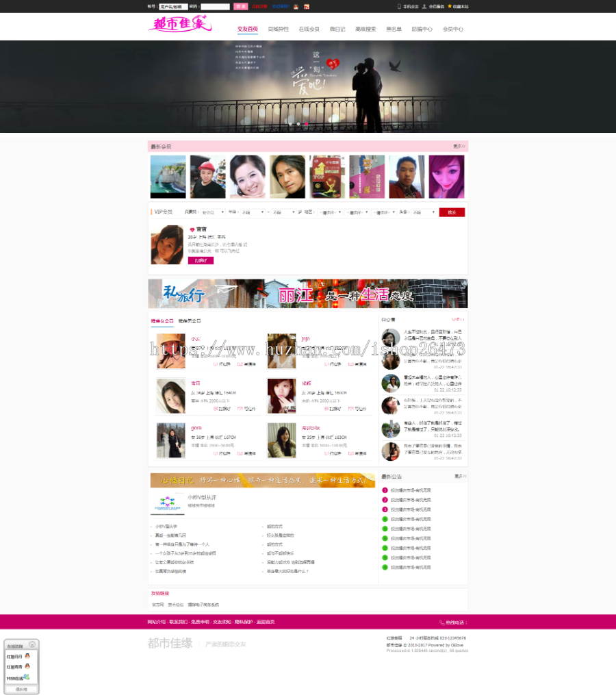Click 'more' link in newest members header
This screenshot has width=616, height=695.
click(459, 147)
